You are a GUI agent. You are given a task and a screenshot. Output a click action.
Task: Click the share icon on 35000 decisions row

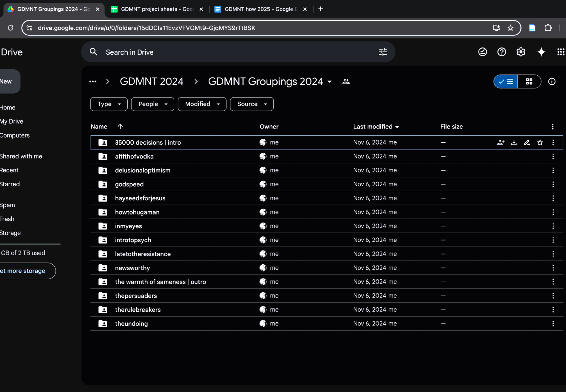[x=501, y=142]
